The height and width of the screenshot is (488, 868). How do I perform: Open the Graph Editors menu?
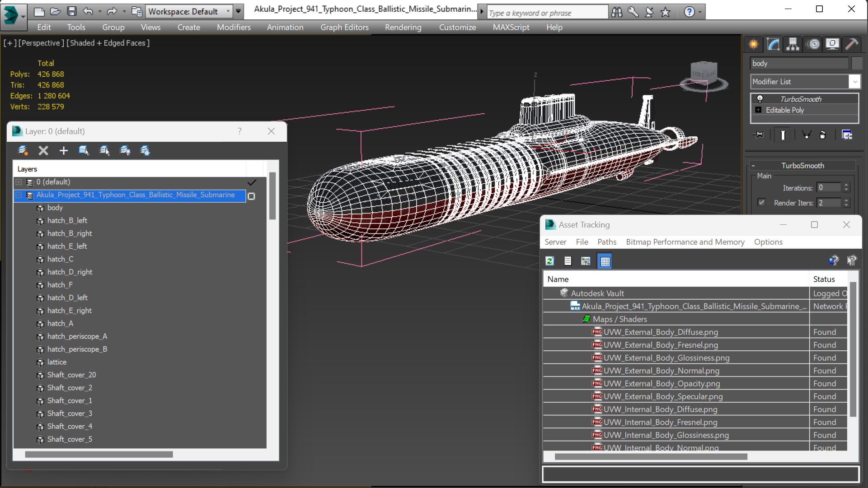tap(344, 27)
